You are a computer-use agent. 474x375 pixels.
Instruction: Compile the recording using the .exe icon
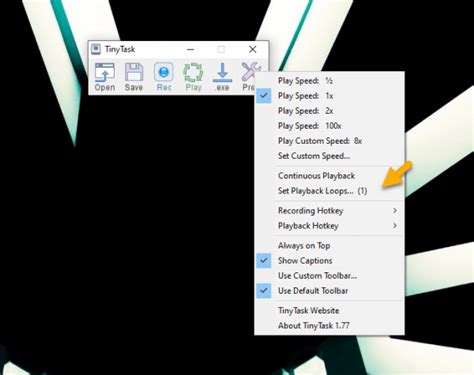[x=222, y=77]
